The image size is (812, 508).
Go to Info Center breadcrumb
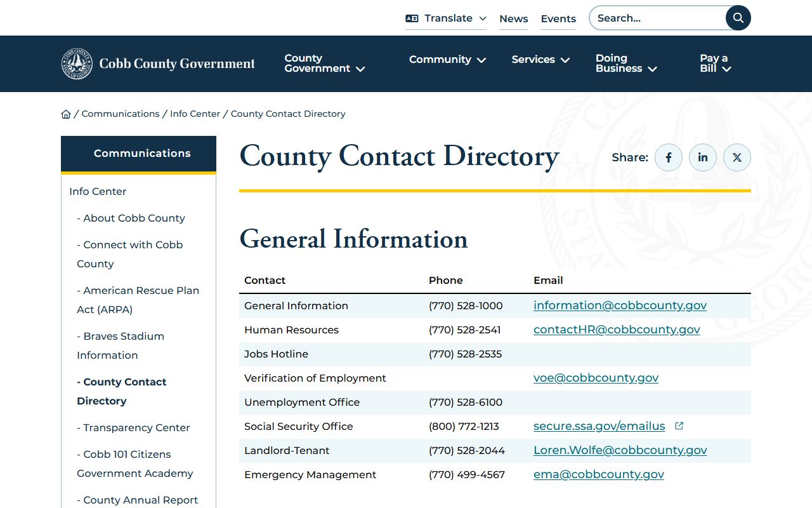pyautogui.click(x=195, y=114)
